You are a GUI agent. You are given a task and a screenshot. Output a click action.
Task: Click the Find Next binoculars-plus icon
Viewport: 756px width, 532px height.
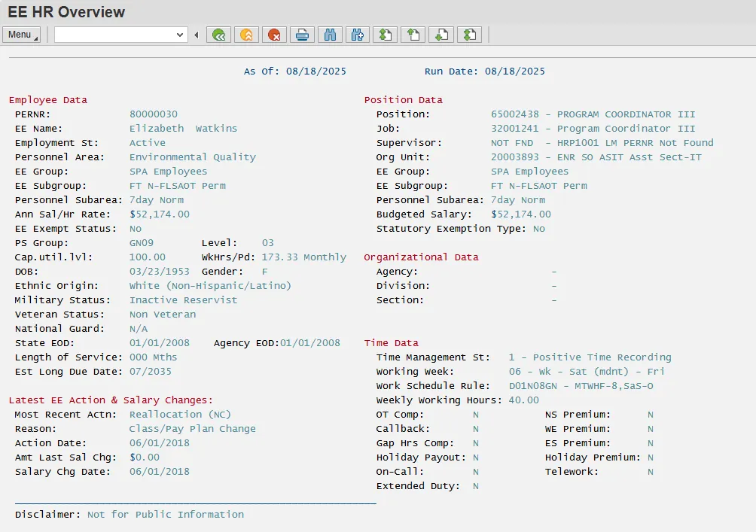[358, 35]
